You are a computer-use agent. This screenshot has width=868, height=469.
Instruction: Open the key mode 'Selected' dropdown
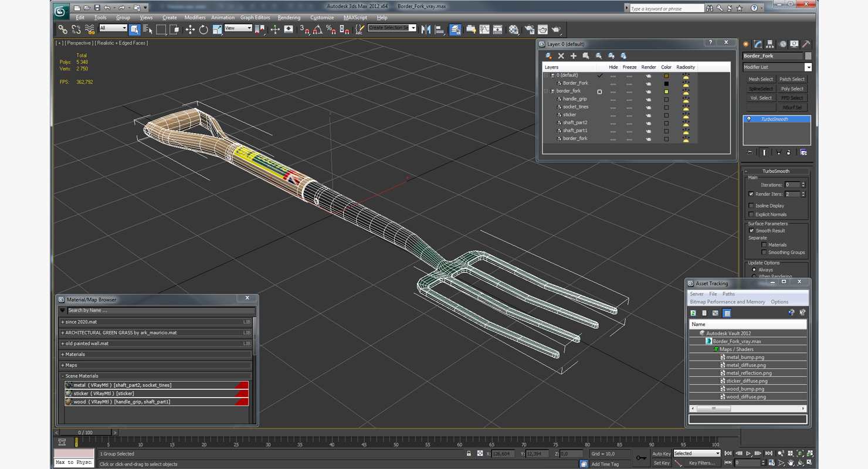pyautogui.click(x=697, y=454)
